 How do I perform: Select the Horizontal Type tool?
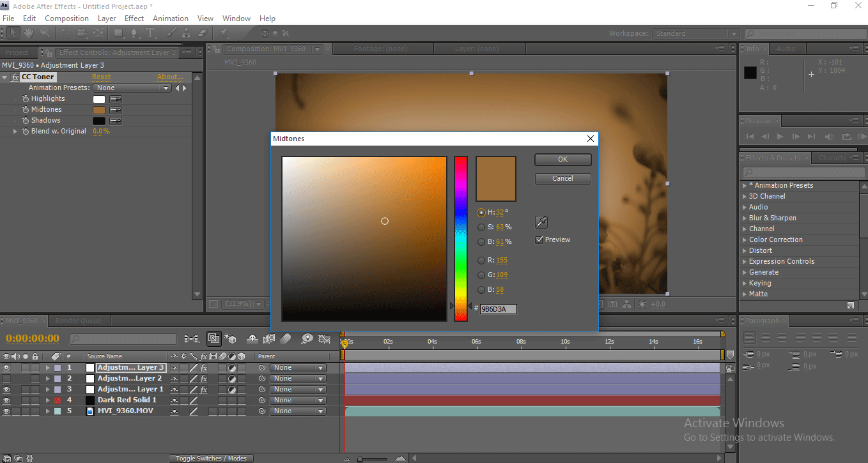click(x=150, y=33)
